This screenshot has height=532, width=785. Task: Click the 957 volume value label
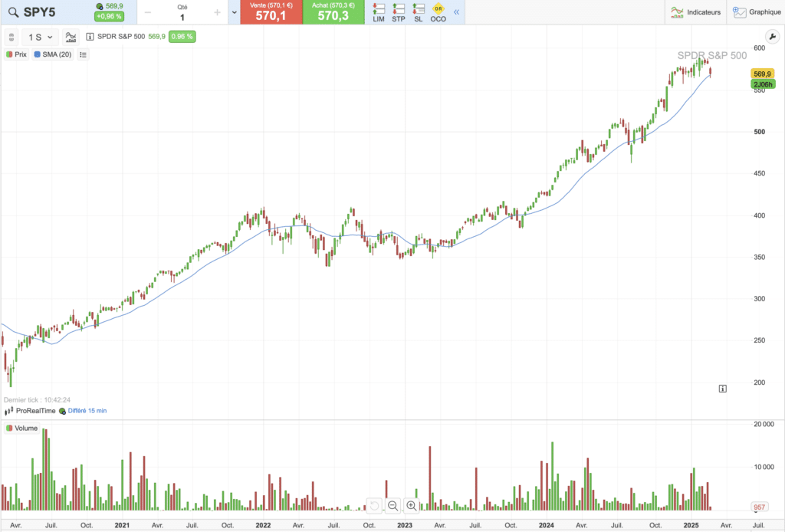[x=760, y=507]
